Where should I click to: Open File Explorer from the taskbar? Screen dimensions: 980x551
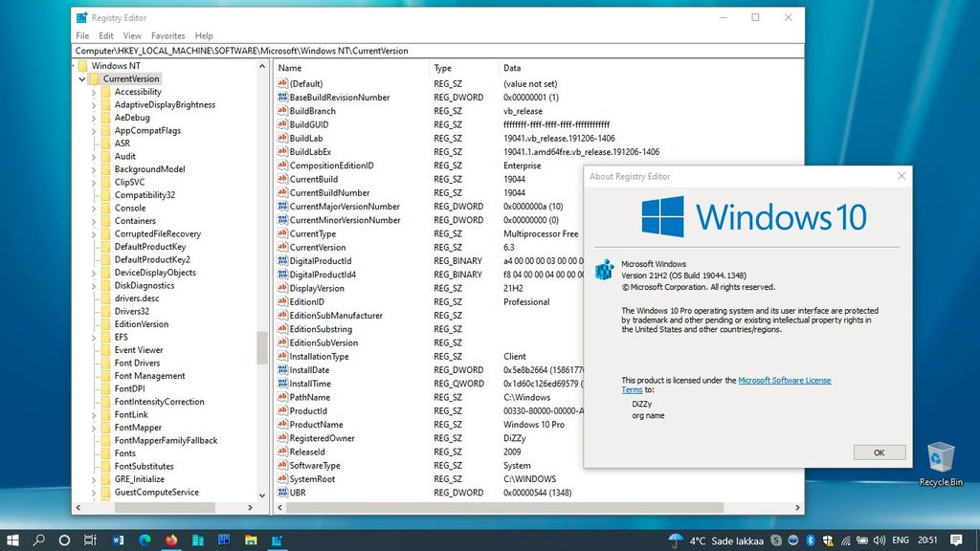point(251,540)
